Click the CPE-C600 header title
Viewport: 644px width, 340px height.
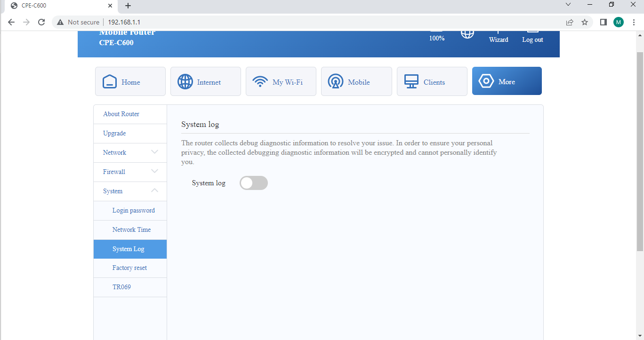(x=116, y=43)
